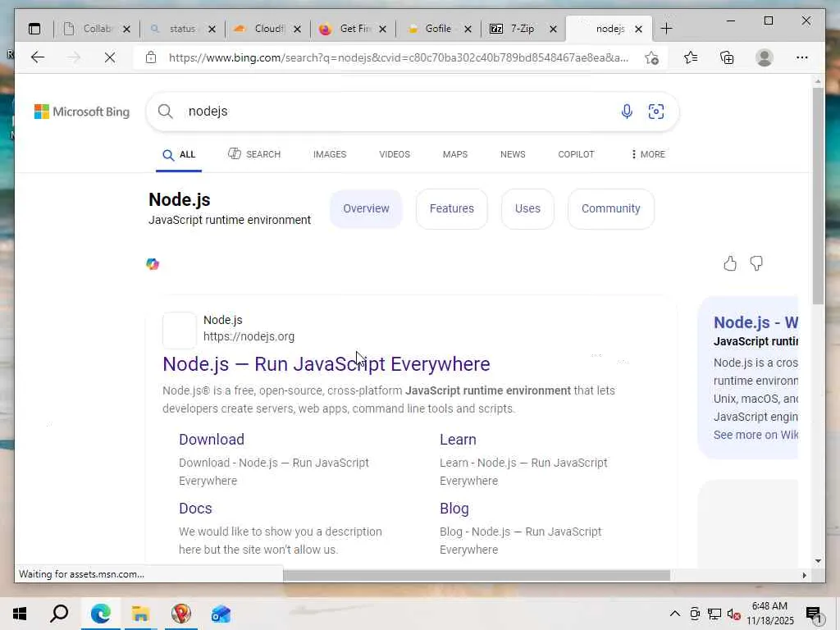Open the Favorites list icon
Image resolution: width=840 pixels, height=630 pixels.
pyautogui.click(x=691, y=57)
